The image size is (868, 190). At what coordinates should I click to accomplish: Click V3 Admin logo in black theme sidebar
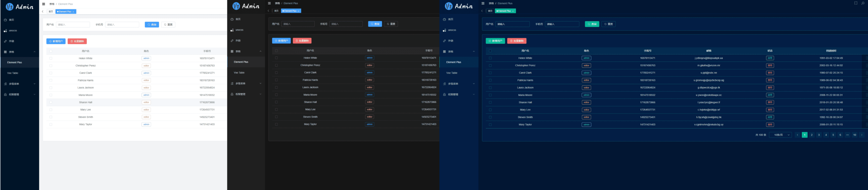click(x=246, y=6)
